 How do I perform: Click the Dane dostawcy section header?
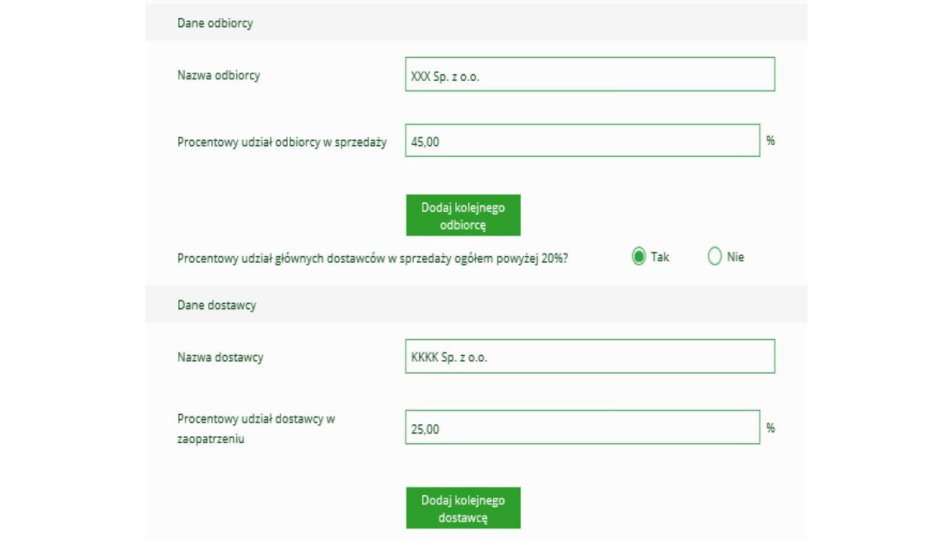coord(217,306)
